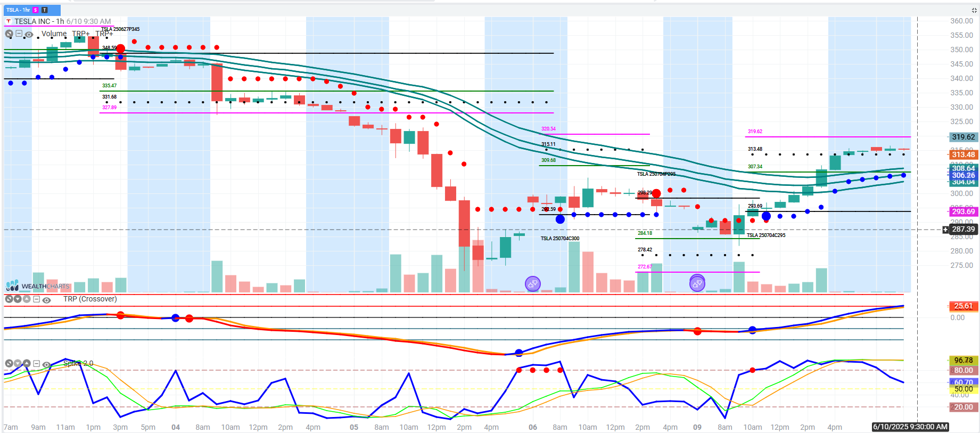Image resolution: width=980 pixels, height=433 pixels.
Task: Click the Volume indicator label
Action: [54, 34]
